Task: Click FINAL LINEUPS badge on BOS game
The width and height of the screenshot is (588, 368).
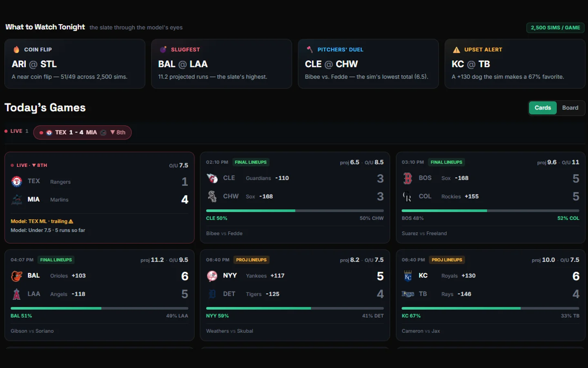Action: [x=446, y=162]
